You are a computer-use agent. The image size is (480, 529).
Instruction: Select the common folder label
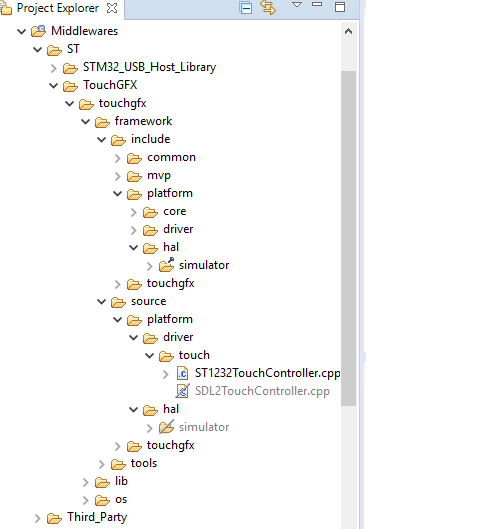click(171, 157)
